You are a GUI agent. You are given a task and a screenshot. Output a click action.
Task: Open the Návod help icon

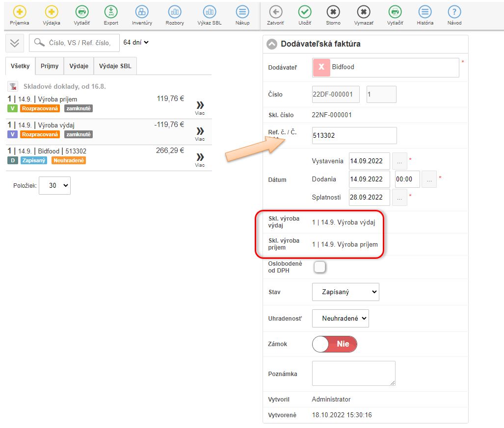(454, 12)
